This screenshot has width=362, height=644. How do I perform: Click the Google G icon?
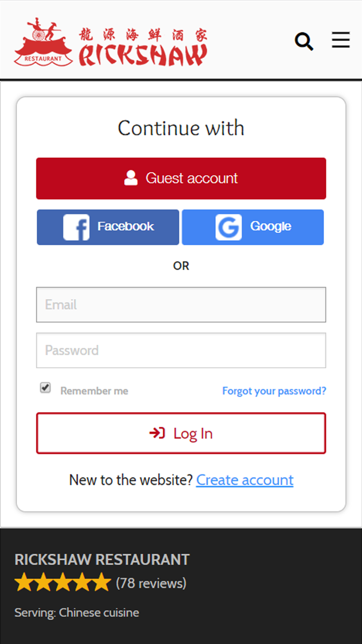228,227
